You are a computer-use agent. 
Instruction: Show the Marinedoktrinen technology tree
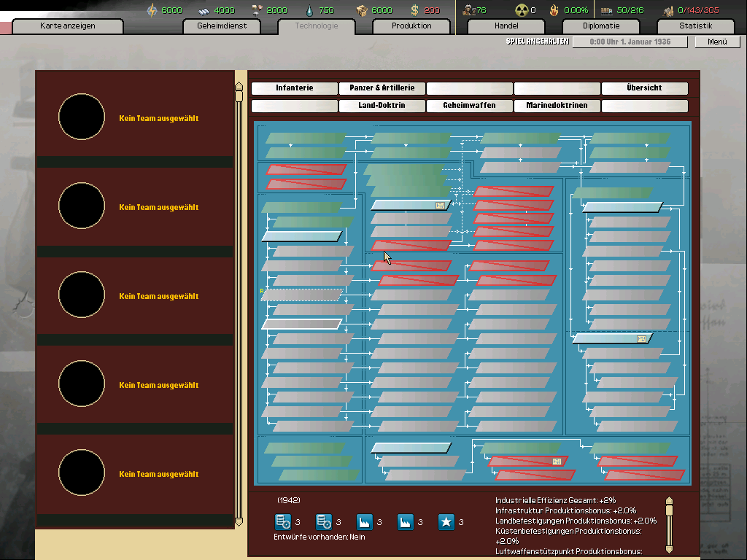(557, 105)
